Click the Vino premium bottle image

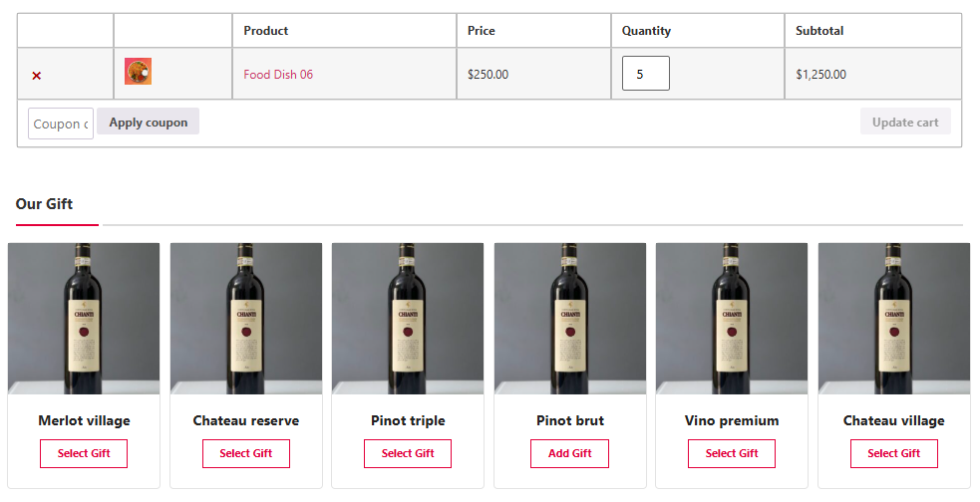732,319
